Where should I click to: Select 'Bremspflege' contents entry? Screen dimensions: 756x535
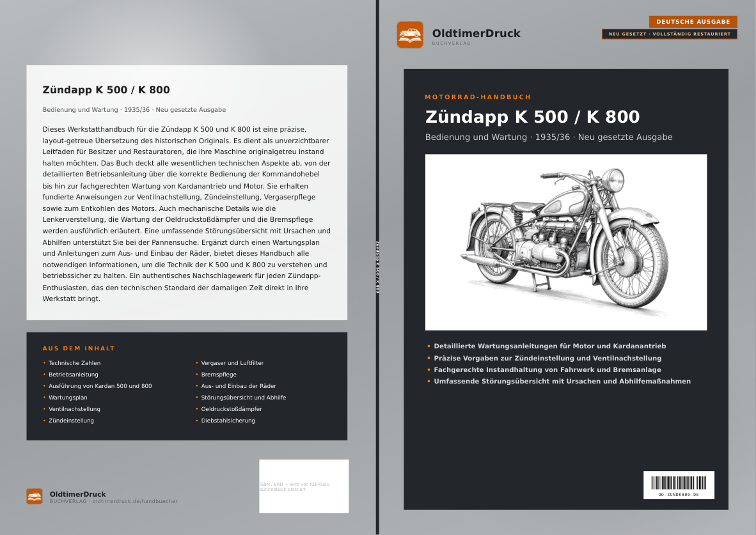(x=218, y=375)
